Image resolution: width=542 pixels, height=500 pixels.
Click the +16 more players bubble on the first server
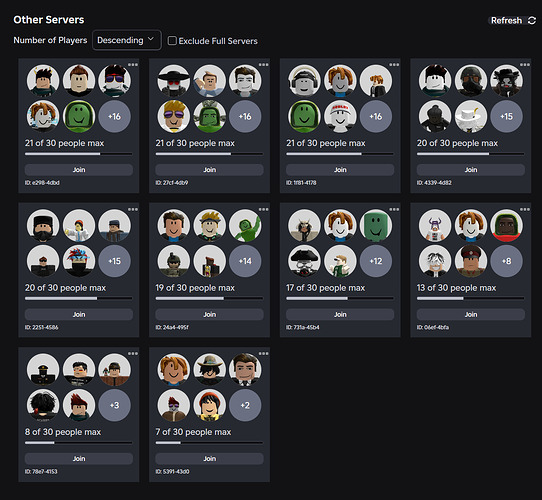click(x=114, y=117)
